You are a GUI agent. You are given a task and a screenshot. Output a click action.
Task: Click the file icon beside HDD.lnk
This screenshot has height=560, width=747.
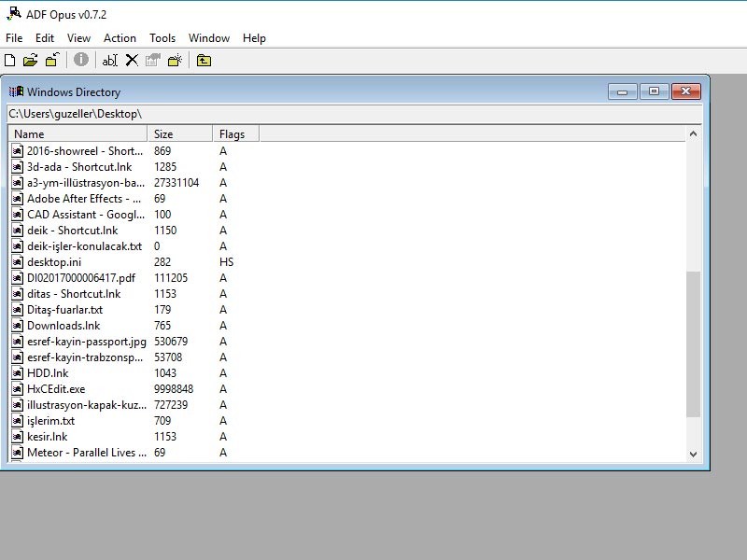pyautogui.click(x=17, y=373)
